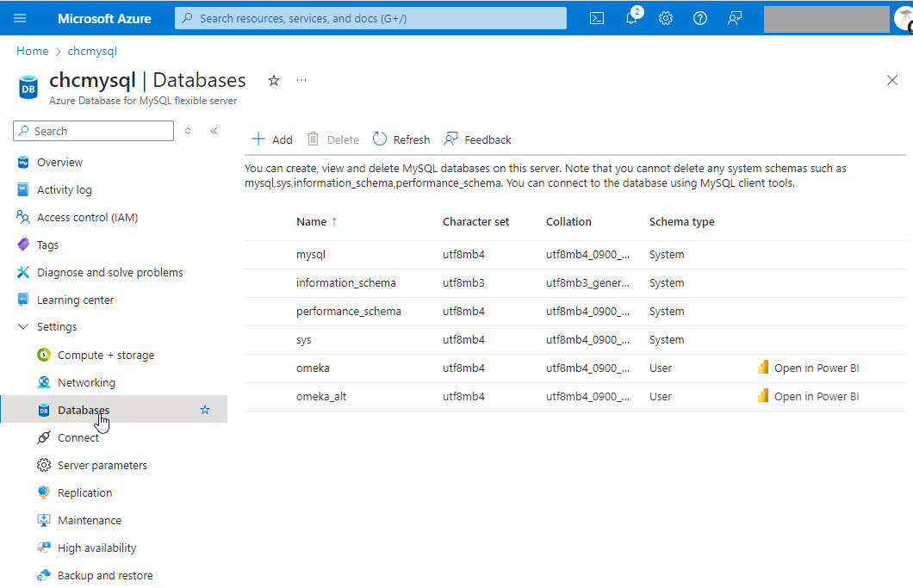
Task: Click the Access control (IAM) icon
Action: click(x=23, y=217)
